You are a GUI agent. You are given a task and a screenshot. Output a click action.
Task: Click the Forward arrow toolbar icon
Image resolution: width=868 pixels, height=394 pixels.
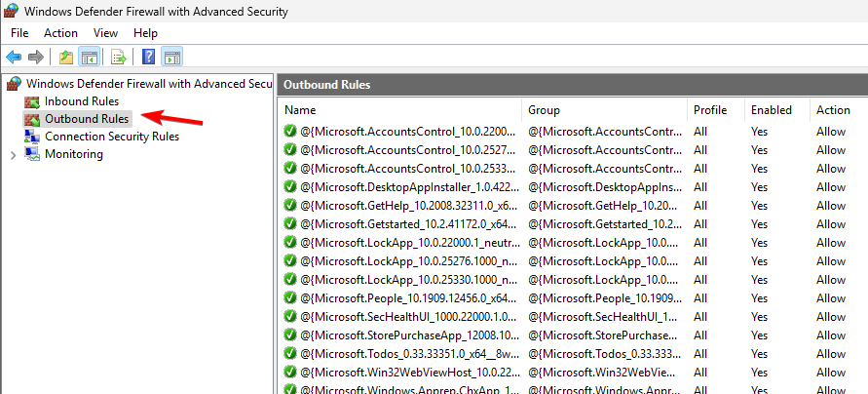[36, 57]
